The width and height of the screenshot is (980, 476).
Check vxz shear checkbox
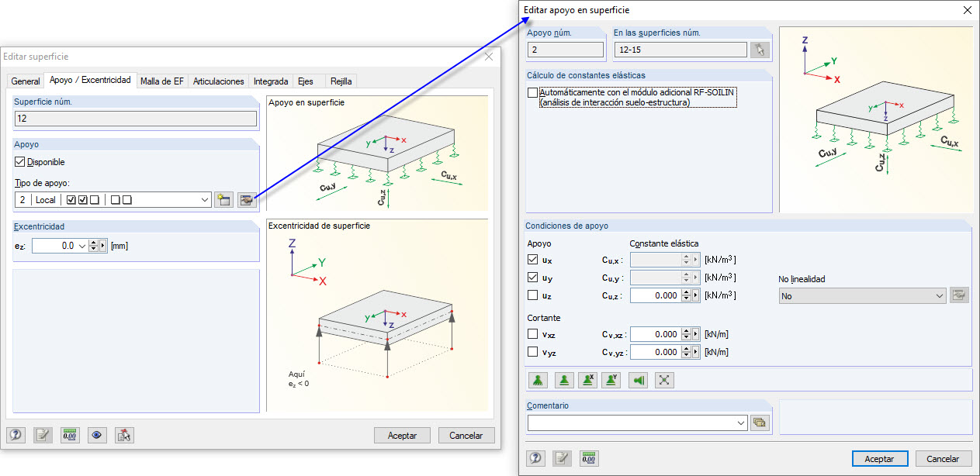coord(532,334)
